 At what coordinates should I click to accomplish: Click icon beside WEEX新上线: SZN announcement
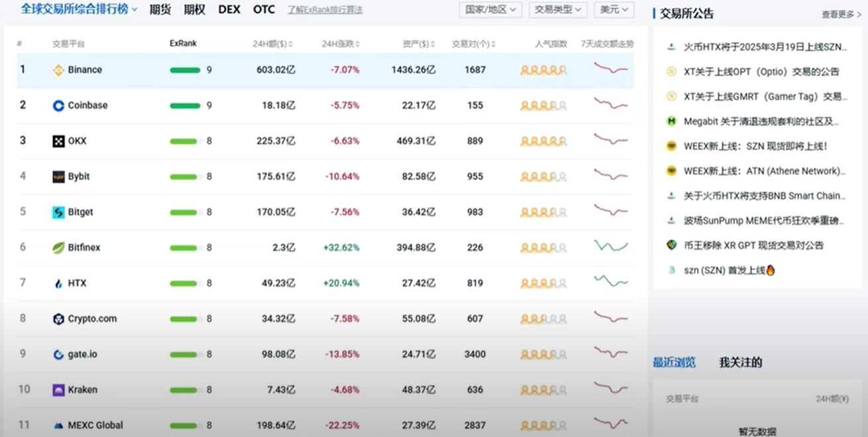point(671,146)
